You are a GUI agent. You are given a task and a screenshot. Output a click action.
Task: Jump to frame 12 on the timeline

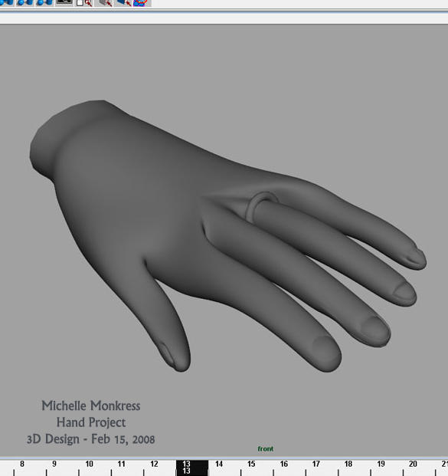[154, 464]
